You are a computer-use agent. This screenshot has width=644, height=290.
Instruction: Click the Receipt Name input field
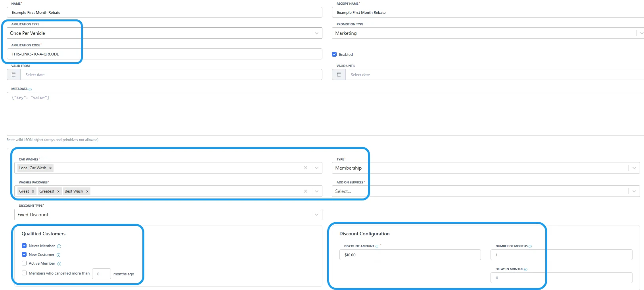[488, 12]
